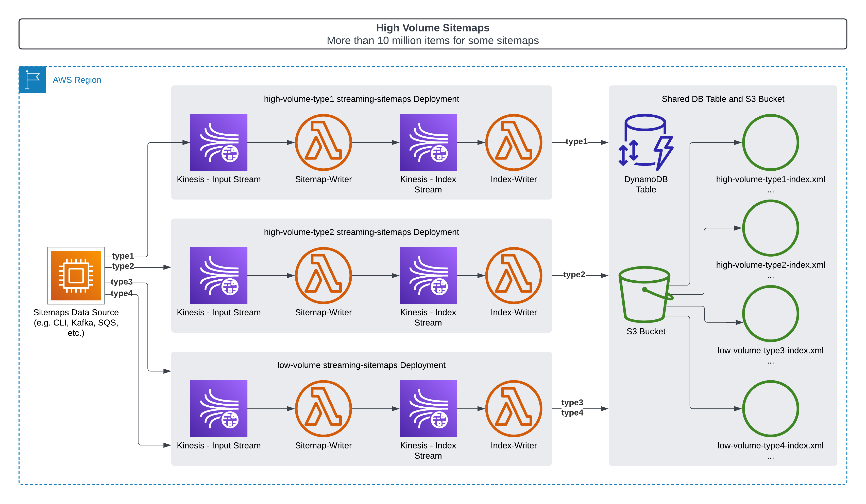This screenshot has width=866, height=504.
Task: Select the Sitemaps Data Source chip icon
Action: [76, 275]
